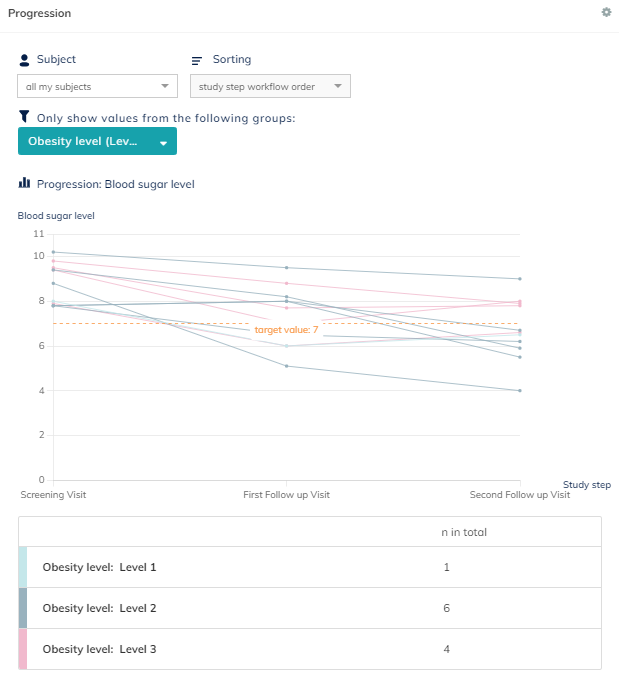Click the filter funnel icon

24,117
